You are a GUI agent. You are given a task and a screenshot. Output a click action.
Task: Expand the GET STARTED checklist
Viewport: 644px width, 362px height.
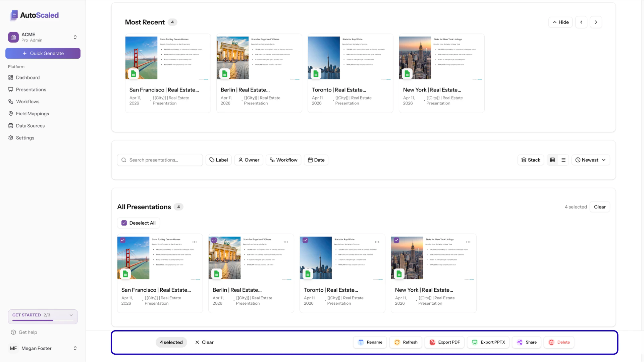[x=71, y=315]
